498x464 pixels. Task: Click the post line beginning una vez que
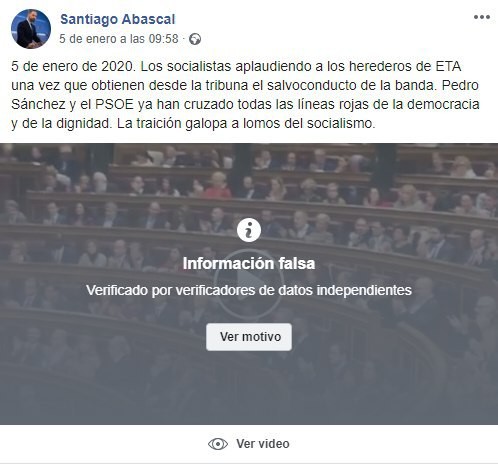pos(245,85)
